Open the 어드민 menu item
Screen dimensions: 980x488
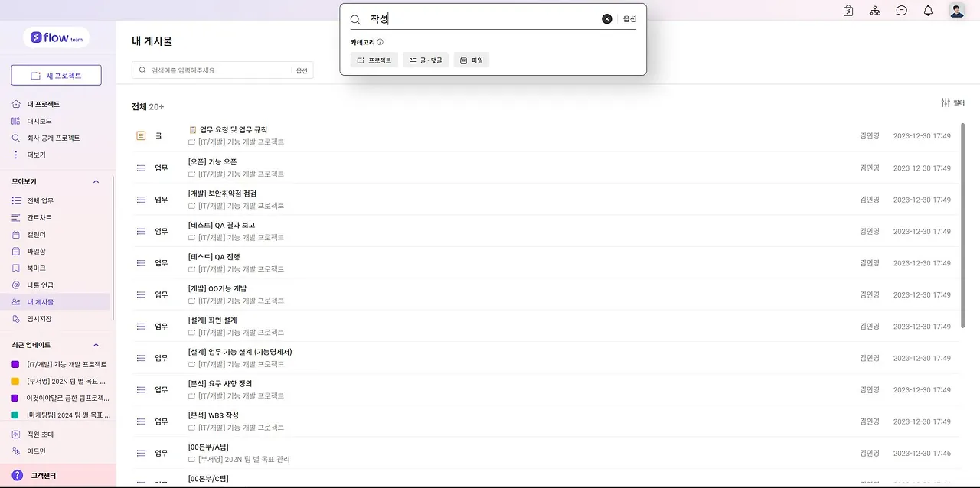36,451
